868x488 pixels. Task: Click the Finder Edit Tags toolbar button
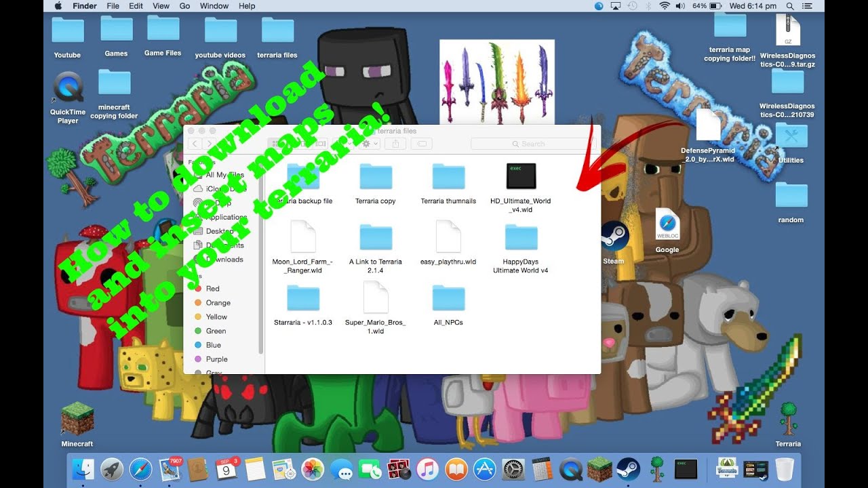(421, 144)
